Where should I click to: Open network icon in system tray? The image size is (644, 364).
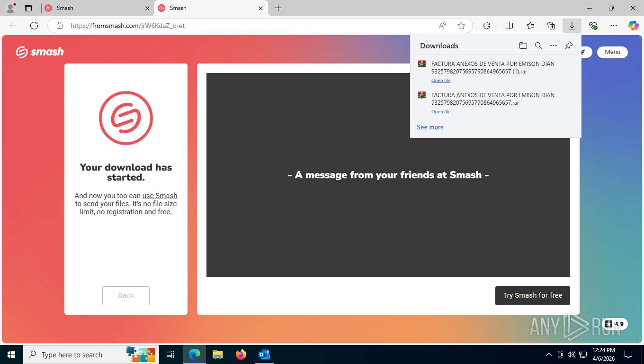click(583, 355)
